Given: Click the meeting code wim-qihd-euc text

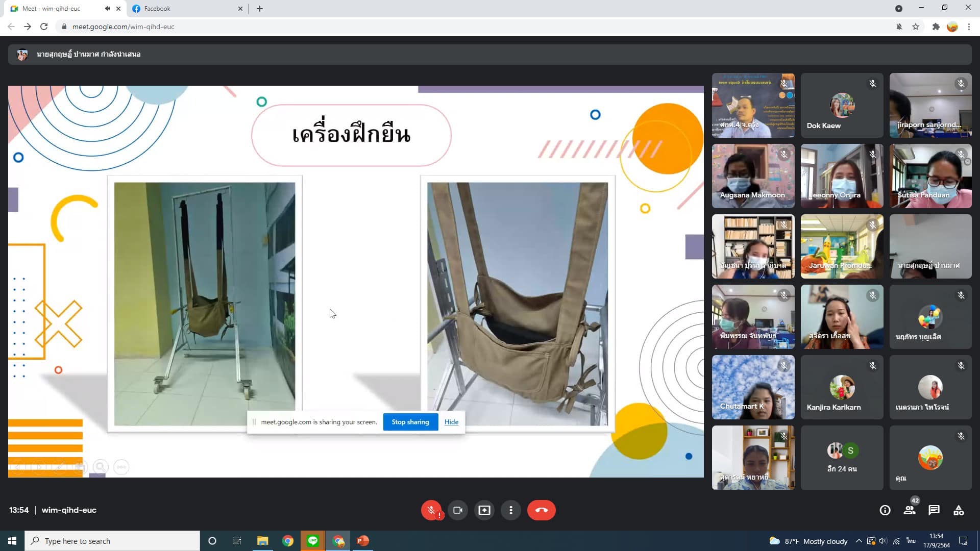Looking at the screenshot, I should coord(69,510).
